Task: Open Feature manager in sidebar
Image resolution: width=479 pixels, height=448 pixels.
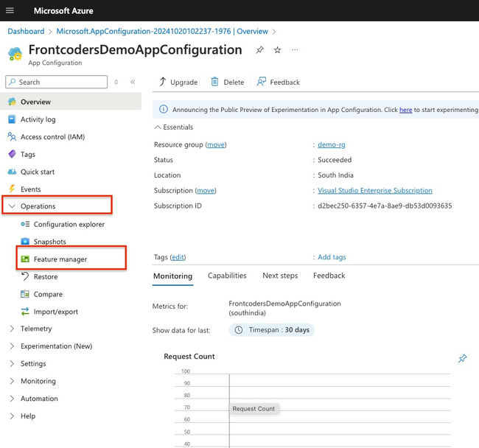Action: point(60,259)
